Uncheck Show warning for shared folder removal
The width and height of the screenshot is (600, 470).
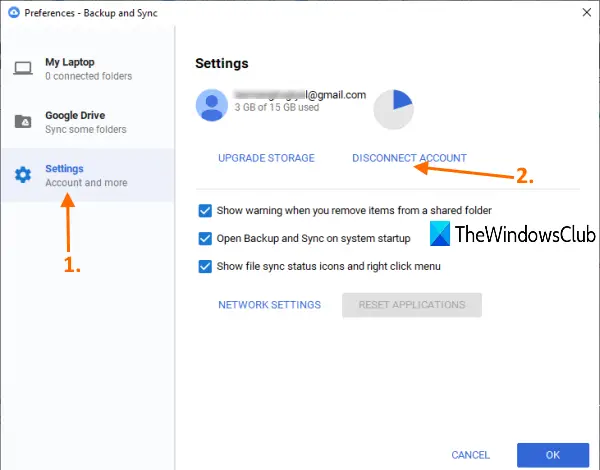205,211
